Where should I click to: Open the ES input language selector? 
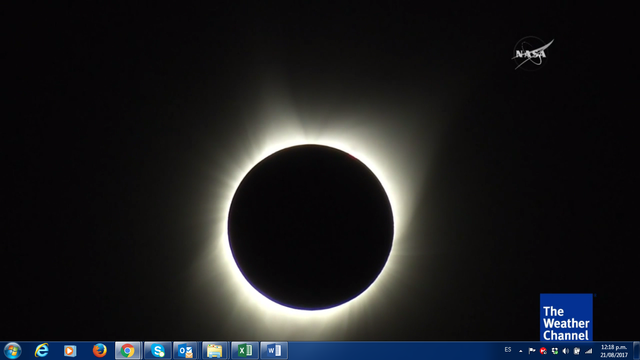[508, 350]
